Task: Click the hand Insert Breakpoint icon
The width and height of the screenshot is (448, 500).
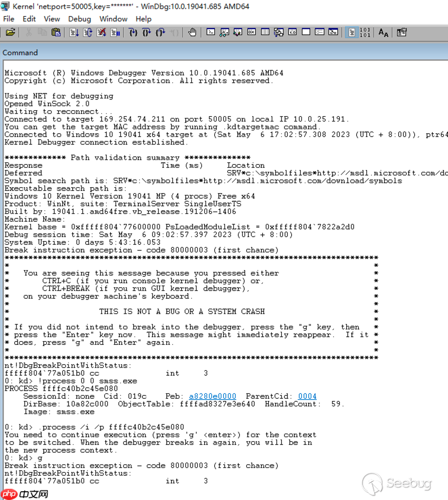Action: (192, 32)
